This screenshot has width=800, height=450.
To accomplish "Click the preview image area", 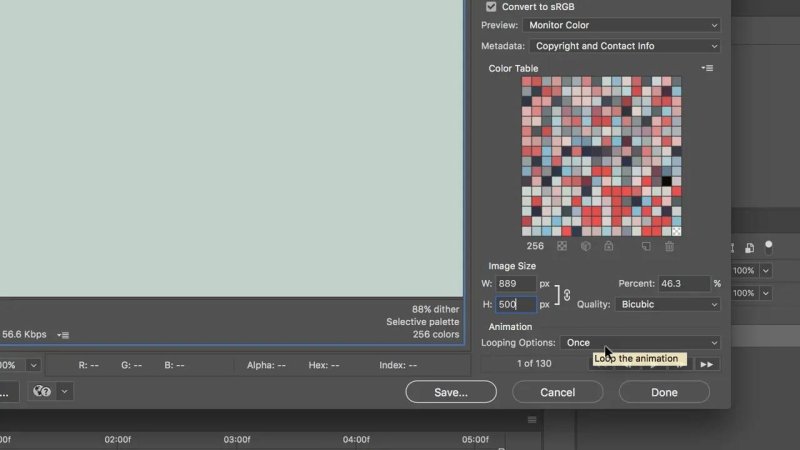I will pos(231,148).
